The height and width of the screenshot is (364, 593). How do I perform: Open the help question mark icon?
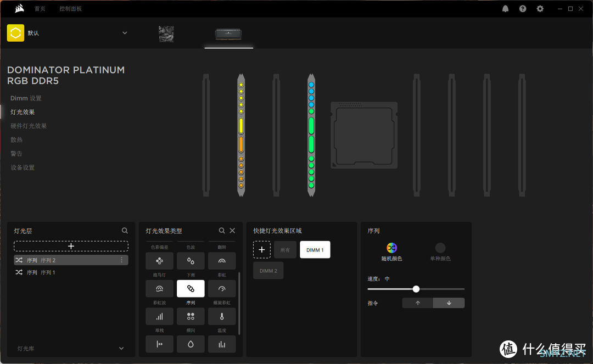point(523,9)
